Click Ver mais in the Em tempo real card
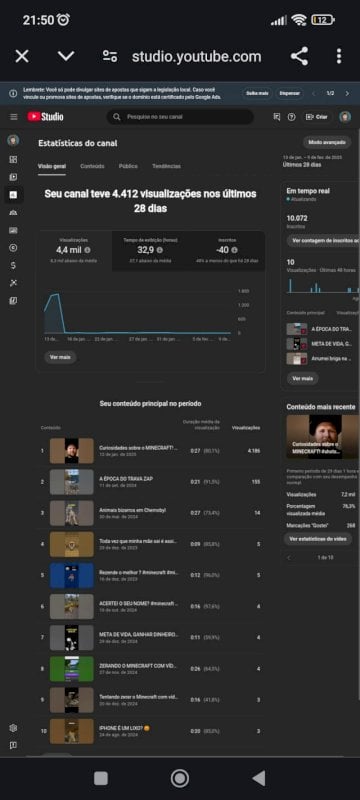The height and width of the screenshot is (800, 360). click(302, 379)
